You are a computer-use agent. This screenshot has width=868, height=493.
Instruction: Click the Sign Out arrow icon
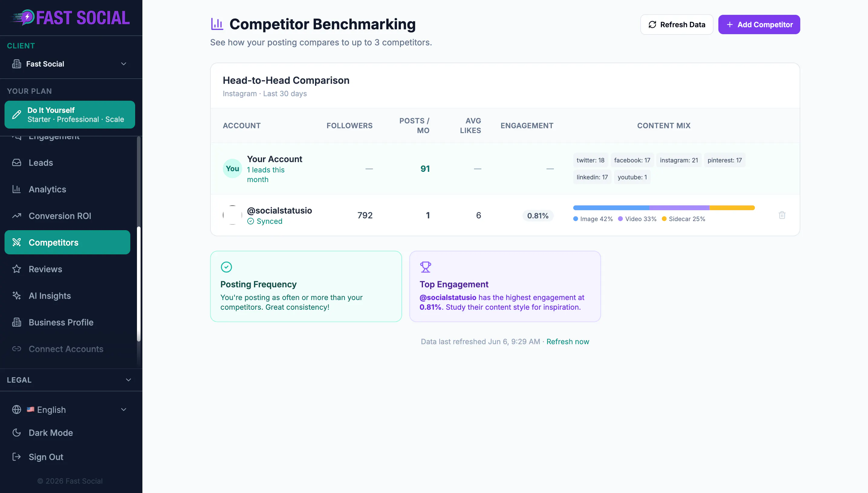pos(17,457)
